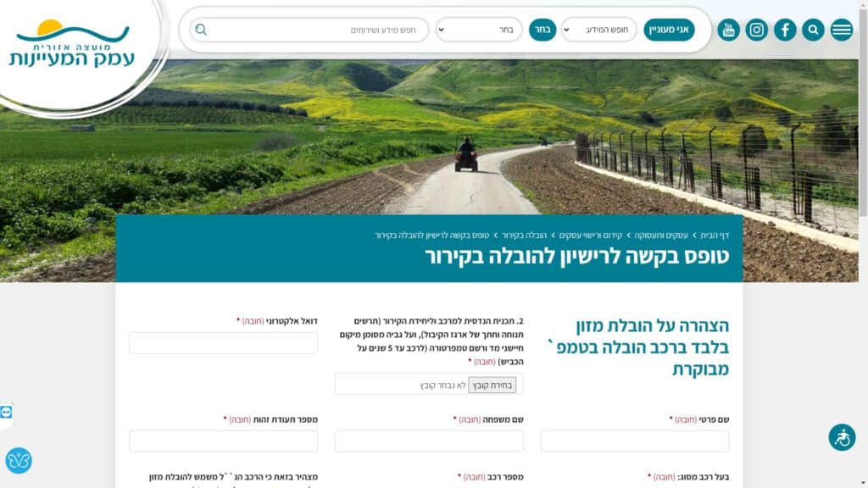Open the Instagram icon link

point(757,30)
